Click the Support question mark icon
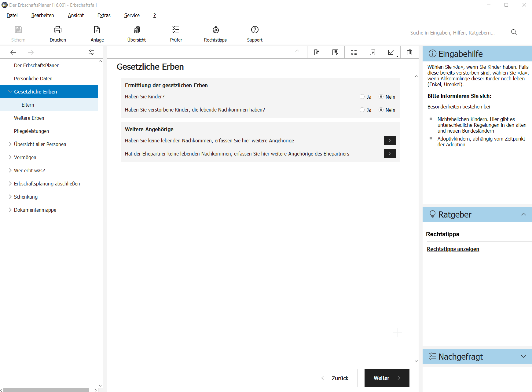The image size is (532, 392). tap(255, 30)
